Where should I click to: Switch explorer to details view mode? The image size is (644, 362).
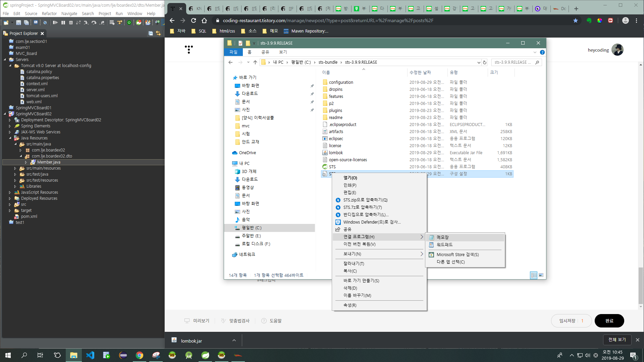[534, 275]
